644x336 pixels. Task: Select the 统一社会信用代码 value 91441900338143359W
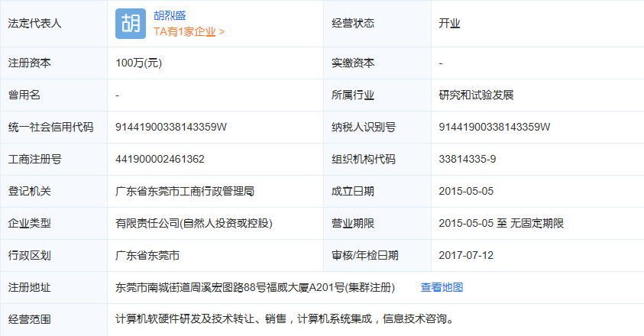[x=171, y=127]
